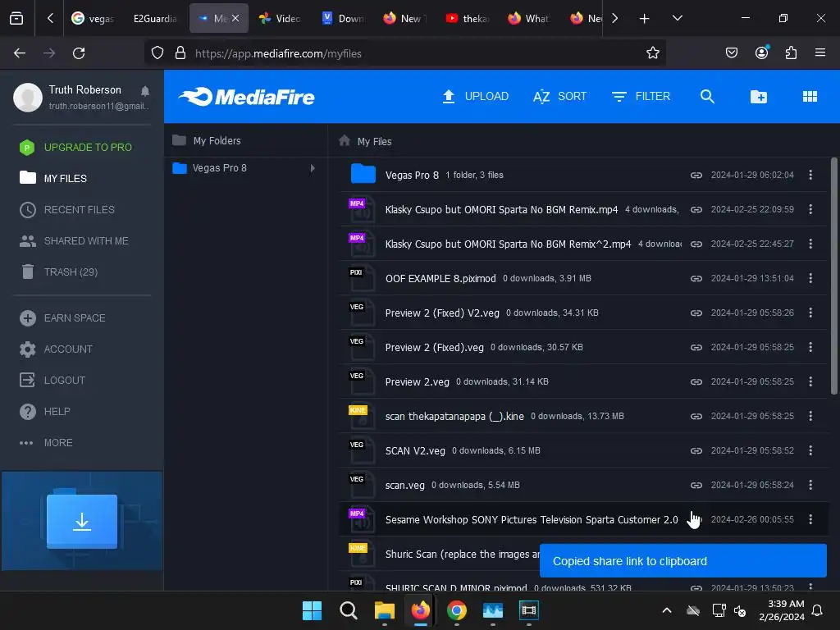This screenshot has width=840, height=630.
Task: Click the file list vertical scrollbar
Action: [833, 276]
